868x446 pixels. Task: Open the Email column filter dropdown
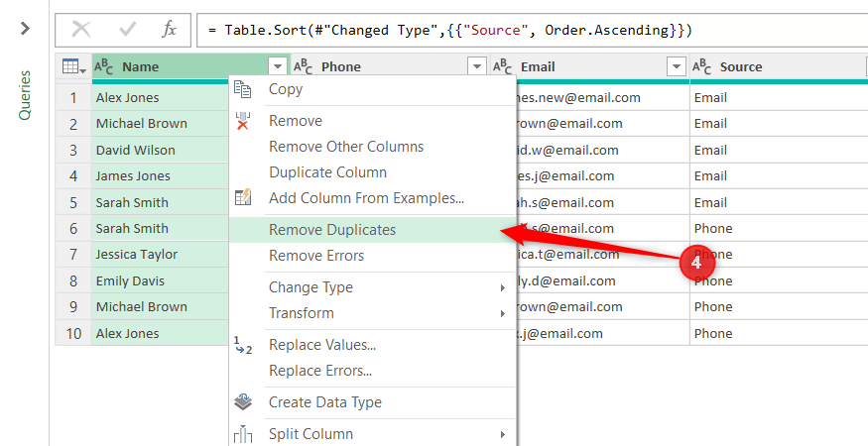[x=676, y=67]
